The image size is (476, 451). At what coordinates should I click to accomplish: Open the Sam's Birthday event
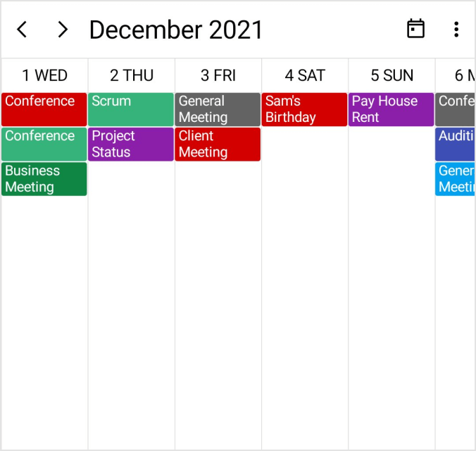point(304,109)
